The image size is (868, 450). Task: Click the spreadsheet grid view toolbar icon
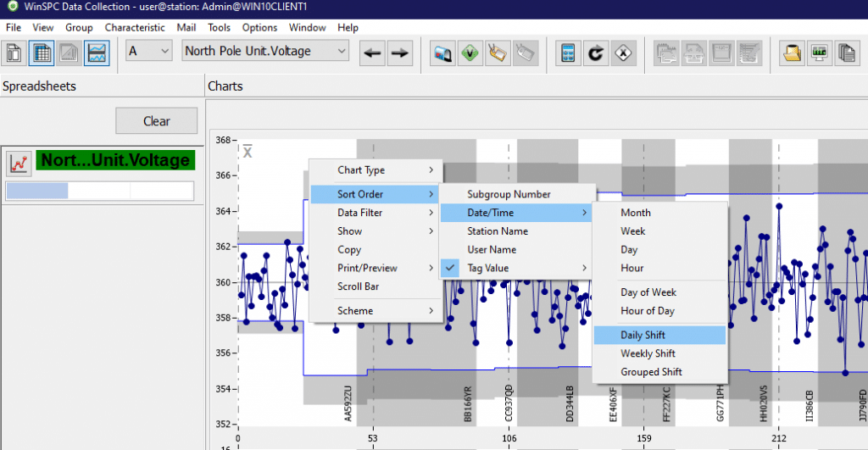[x=42, y=53]
